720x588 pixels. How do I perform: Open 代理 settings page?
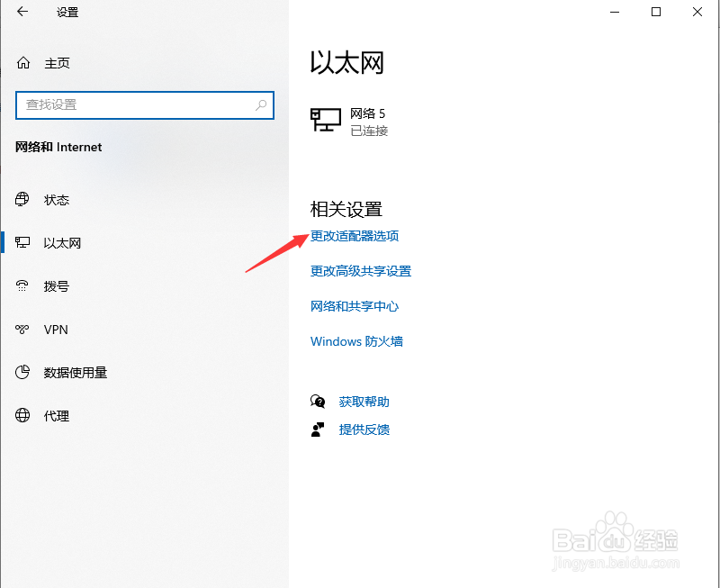pos(57,416)
